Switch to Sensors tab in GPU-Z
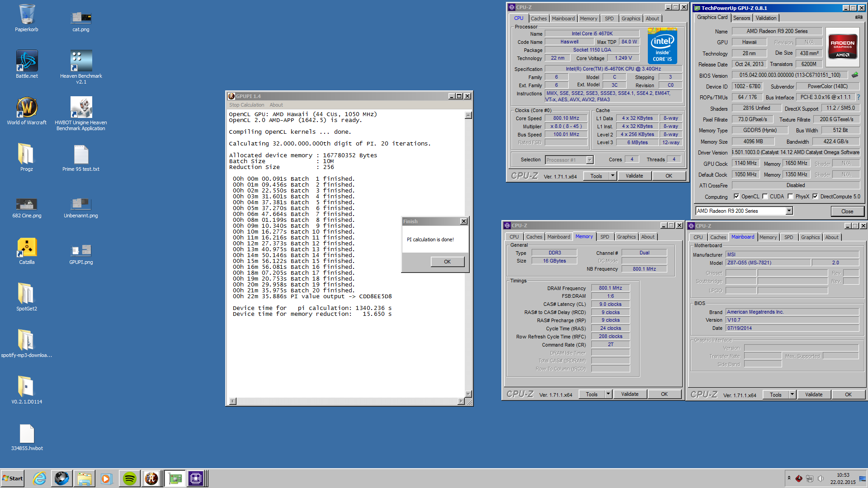 741,18
